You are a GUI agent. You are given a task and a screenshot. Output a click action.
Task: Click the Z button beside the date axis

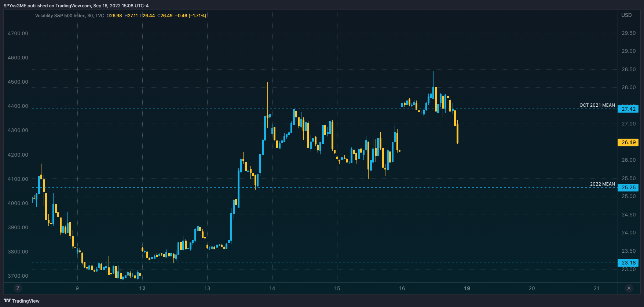click(x=18, y=288)
